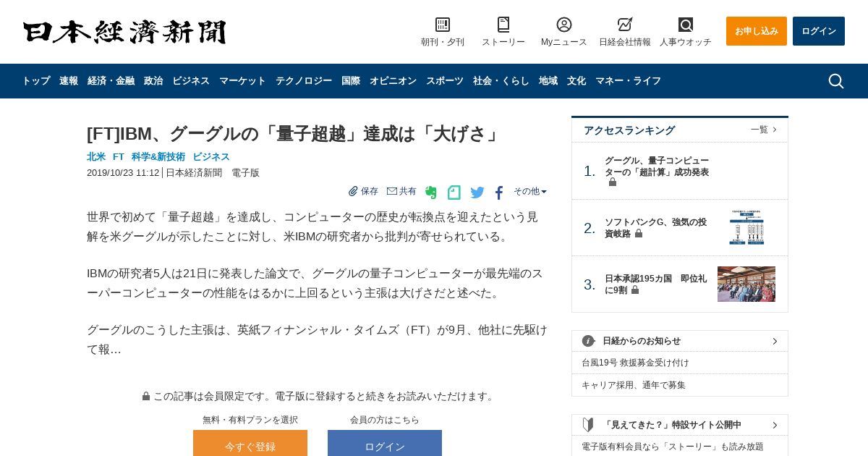This screenshot has width=868, height=456.
Task: Open ranking 2 ソフトバンクG article
Action: pyautogui.click(x=655, y=228)
